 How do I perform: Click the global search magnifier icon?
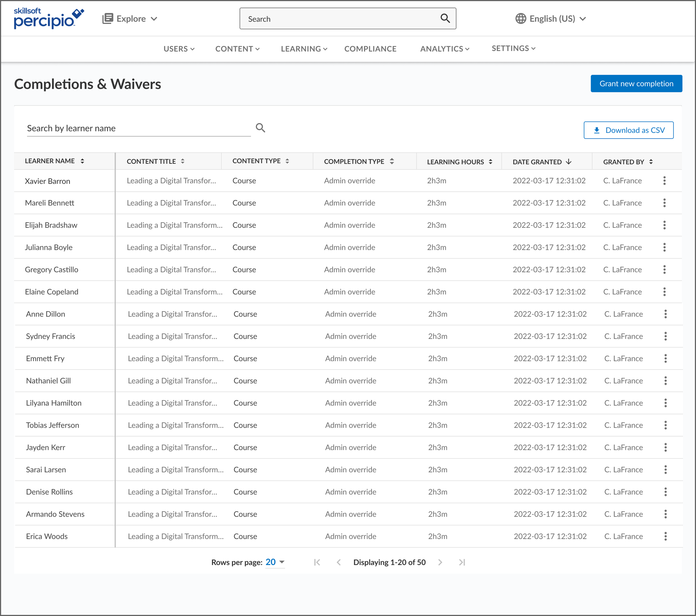pos(445,18)
